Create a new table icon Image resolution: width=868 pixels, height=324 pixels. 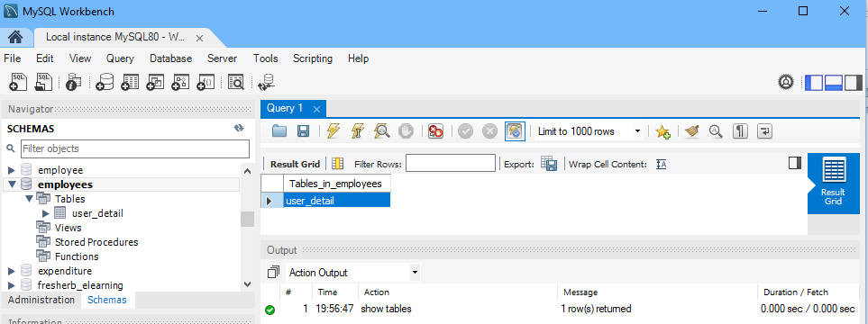[x=130, y=82]
